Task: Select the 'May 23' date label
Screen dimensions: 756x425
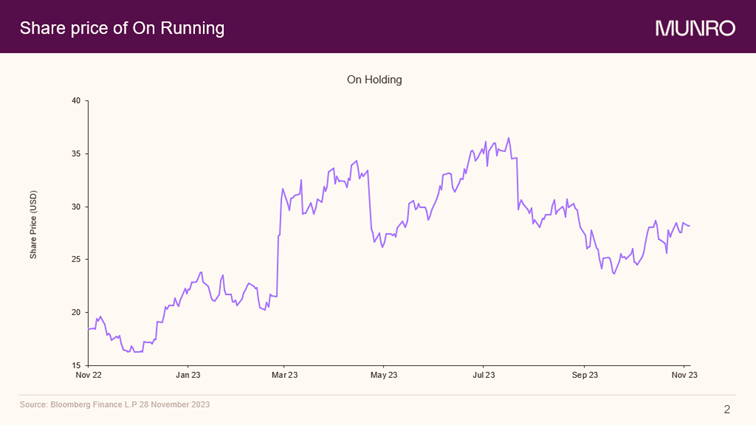Action: coord(384,376)
